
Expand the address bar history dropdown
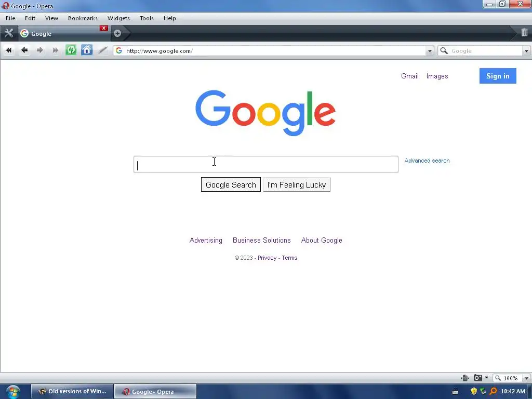point(430,51)
